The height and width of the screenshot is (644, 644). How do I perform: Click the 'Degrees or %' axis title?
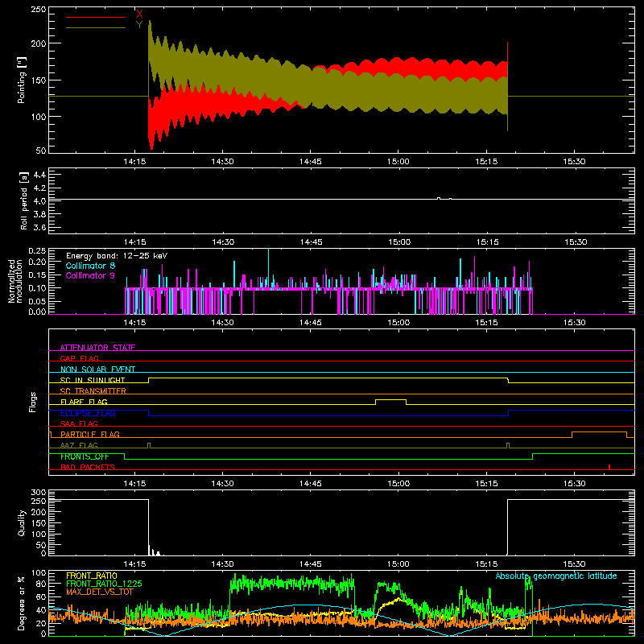22,603
